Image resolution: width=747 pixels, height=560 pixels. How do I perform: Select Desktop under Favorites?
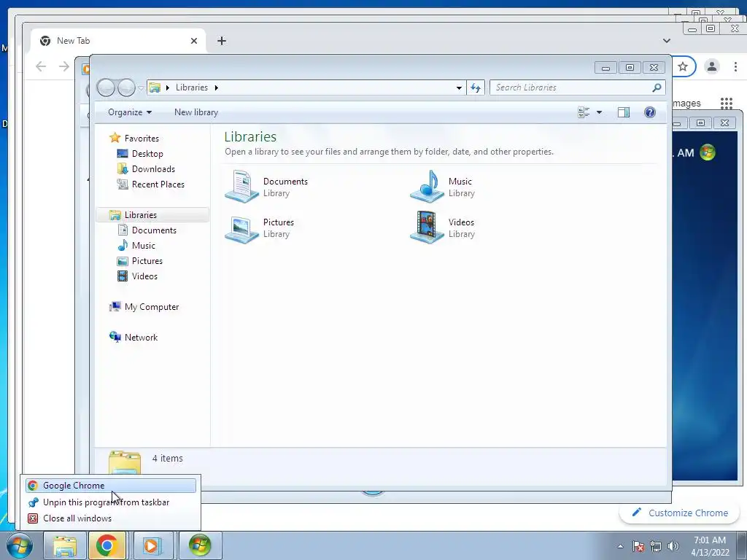147,153
